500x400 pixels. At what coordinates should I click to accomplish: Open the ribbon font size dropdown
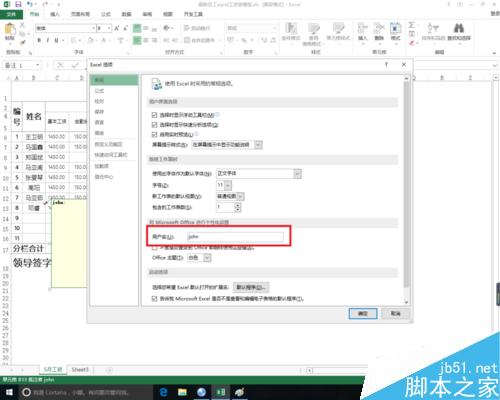(109, 28)
